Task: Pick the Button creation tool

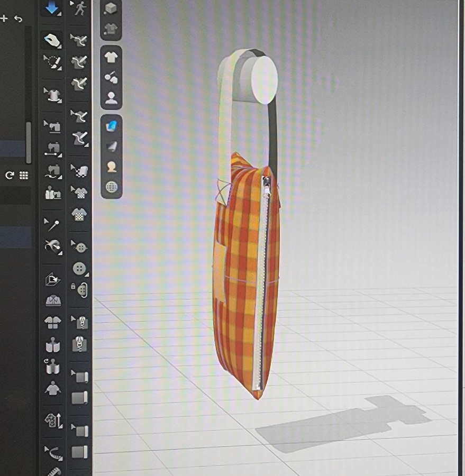Action: click(79, 269)
